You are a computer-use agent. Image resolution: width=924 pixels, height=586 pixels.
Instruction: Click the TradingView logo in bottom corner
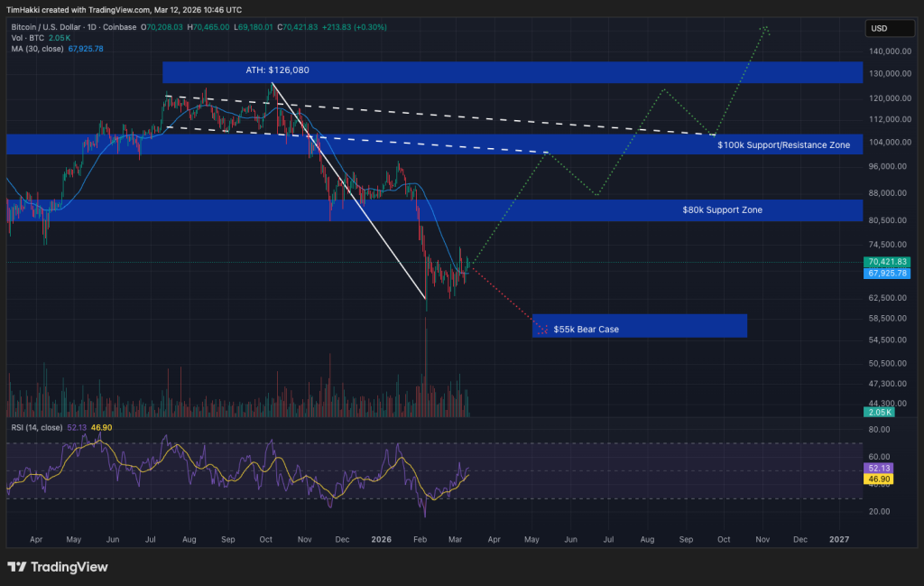(58, 567)
